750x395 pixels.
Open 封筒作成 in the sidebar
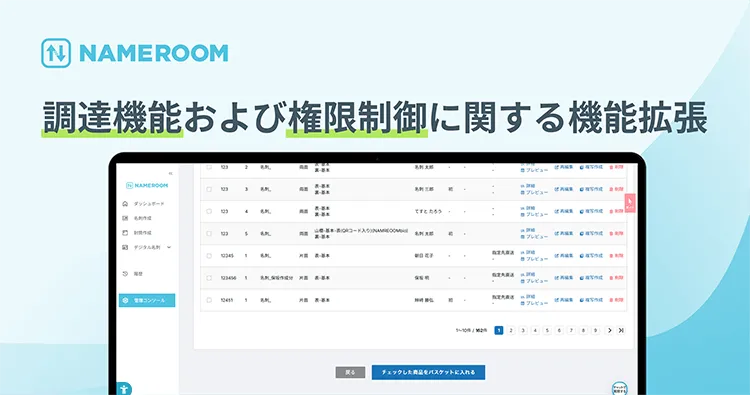[x=143, y=233]
